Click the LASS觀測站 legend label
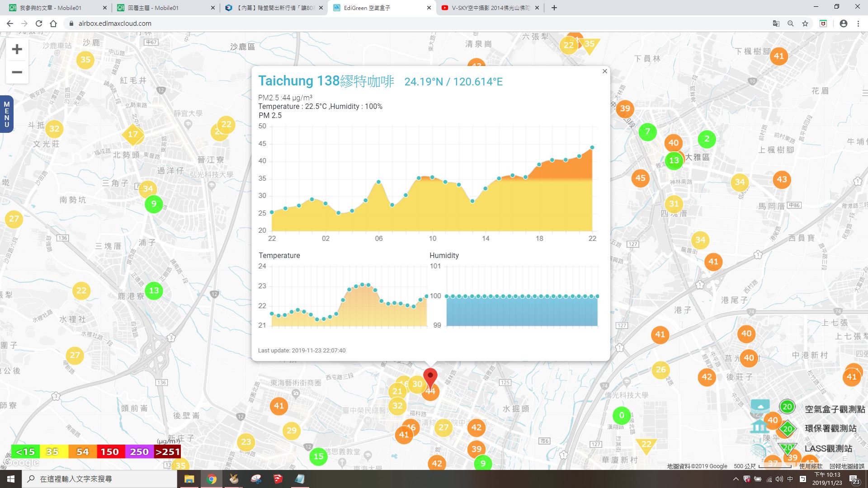Viewport: 868px width, 488px height. pyautogui.click(x=828, y=449)
